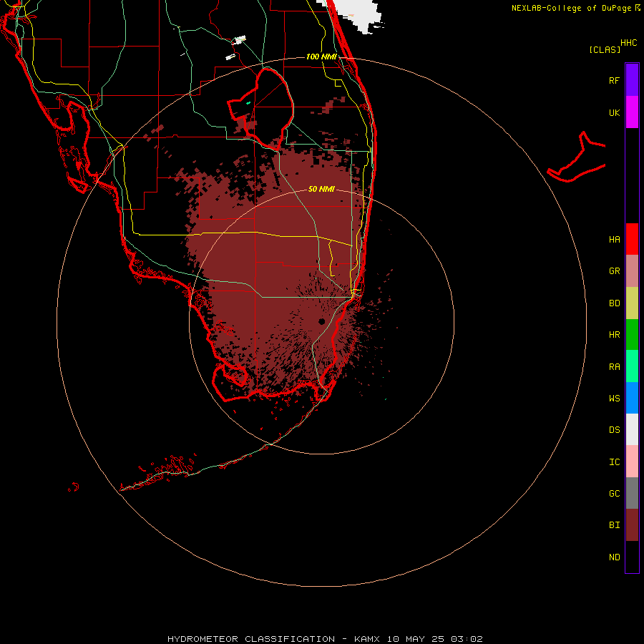Pick the HR green legend swatch
Screen dimensions: 644x644
point(632,335)
